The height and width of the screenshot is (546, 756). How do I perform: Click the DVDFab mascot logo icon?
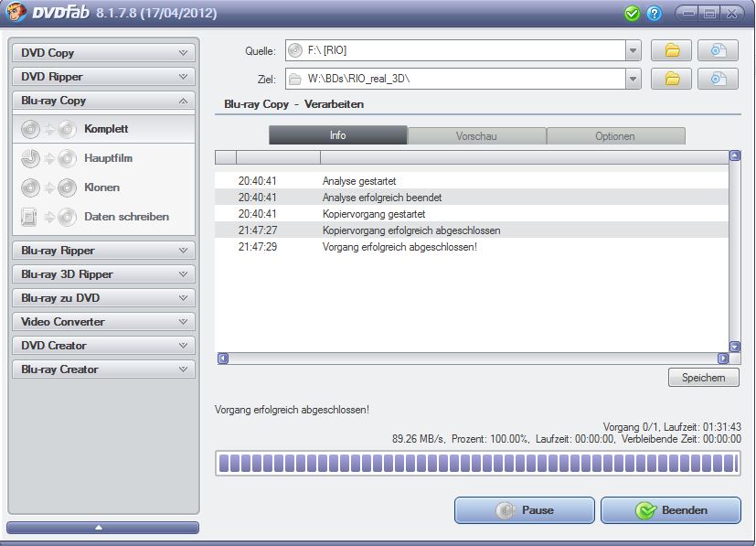(15, 12)
